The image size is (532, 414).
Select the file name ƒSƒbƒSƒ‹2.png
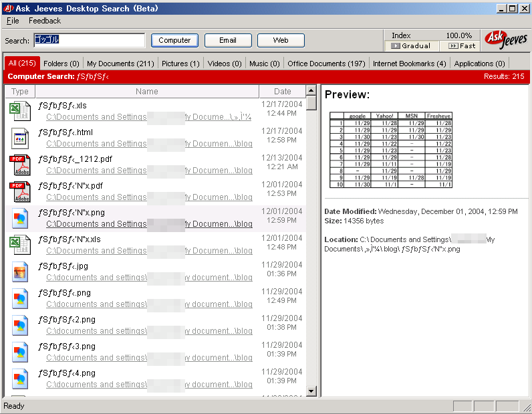tap(67, 320)
